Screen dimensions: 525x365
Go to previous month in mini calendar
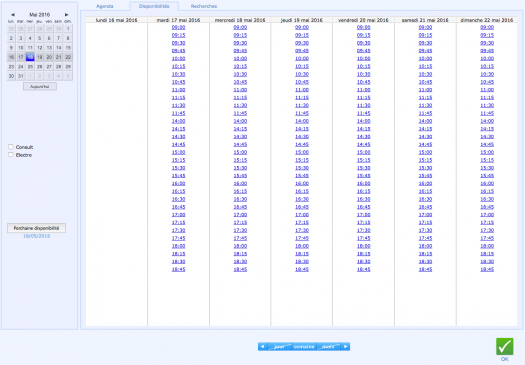[13, 15]
